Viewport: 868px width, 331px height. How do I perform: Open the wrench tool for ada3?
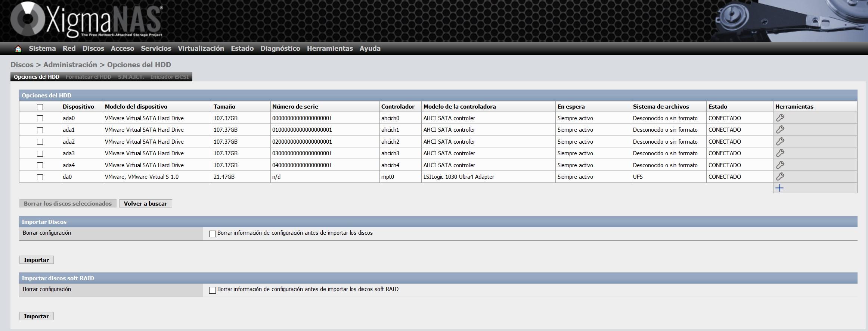(x=780, y=153)
